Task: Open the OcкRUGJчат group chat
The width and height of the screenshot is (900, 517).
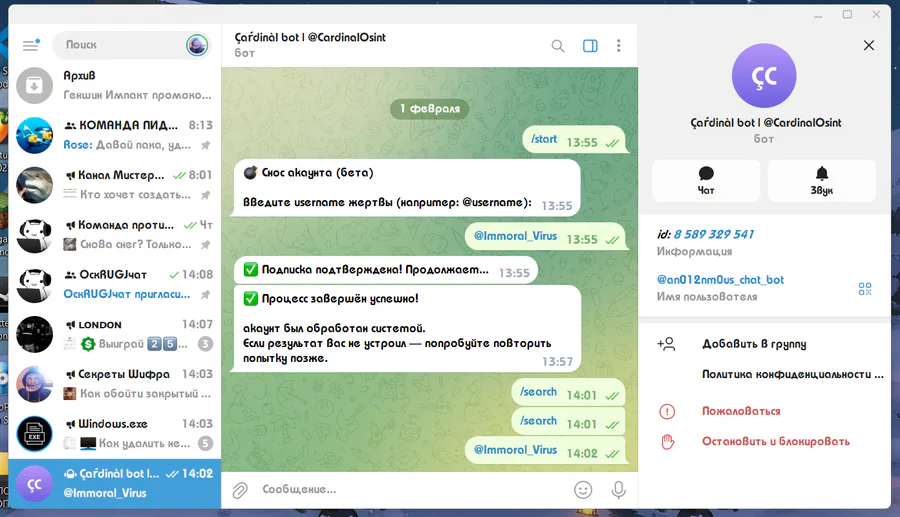Action: pos(115,285)
